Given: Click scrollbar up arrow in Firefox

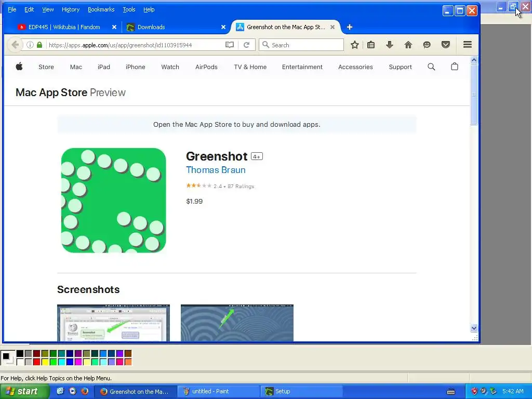Looking at the screenshot, I should click(474, 60).
